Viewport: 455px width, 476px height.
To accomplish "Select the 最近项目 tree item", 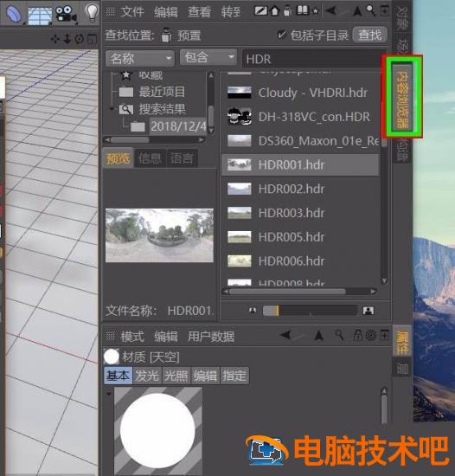I will click(x=152, y=92).
